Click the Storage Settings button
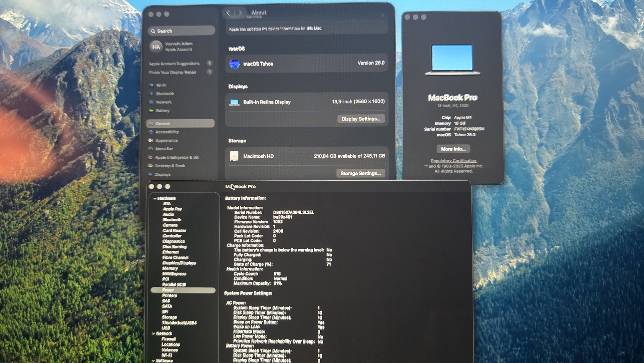 click(x=360, y=173)
